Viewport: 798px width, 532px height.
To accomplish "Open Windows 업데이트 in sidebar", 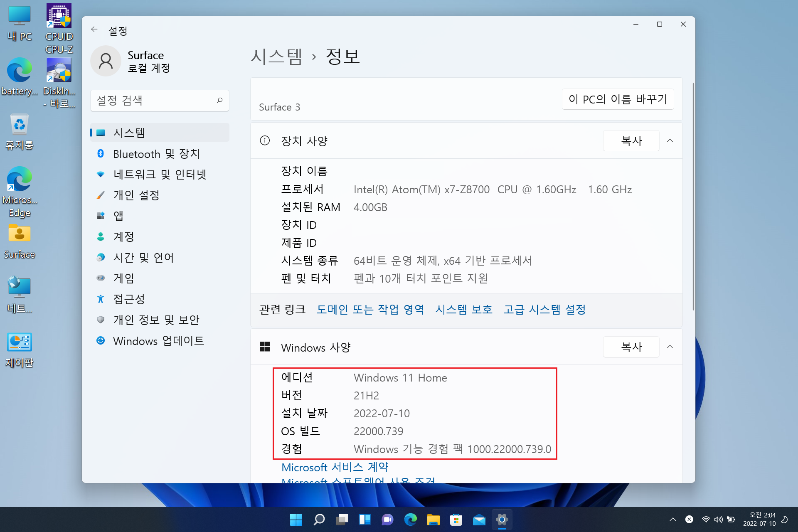I will pos(158,341).
